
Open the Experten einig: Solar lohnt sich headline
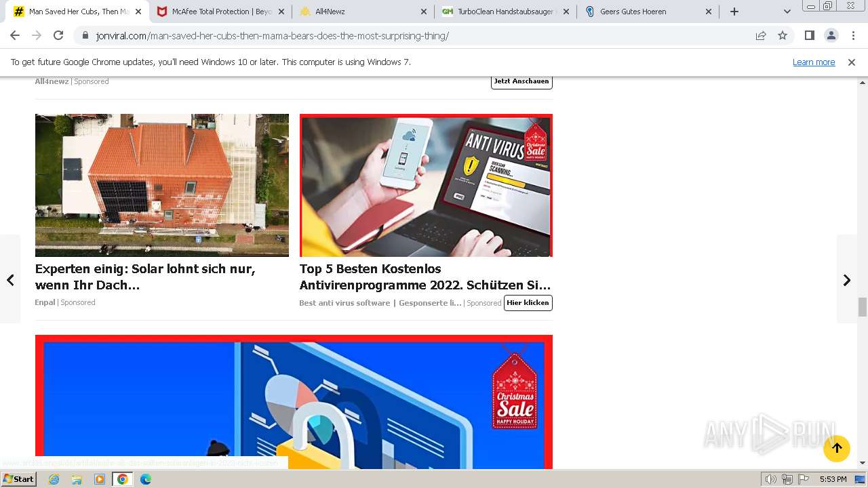click(x=145, y=277)
